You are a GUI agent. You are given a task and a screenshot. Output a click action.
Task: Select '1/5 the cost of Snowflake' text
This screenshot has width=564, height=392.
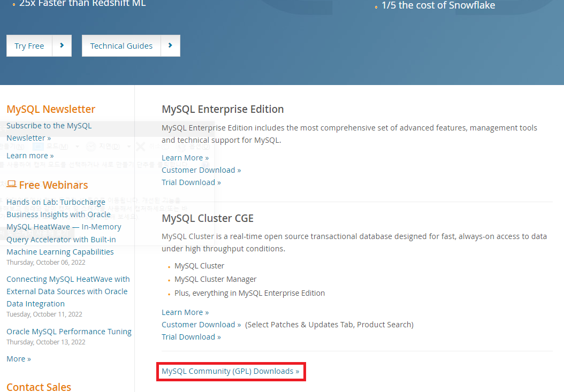[x=438, y=5]
